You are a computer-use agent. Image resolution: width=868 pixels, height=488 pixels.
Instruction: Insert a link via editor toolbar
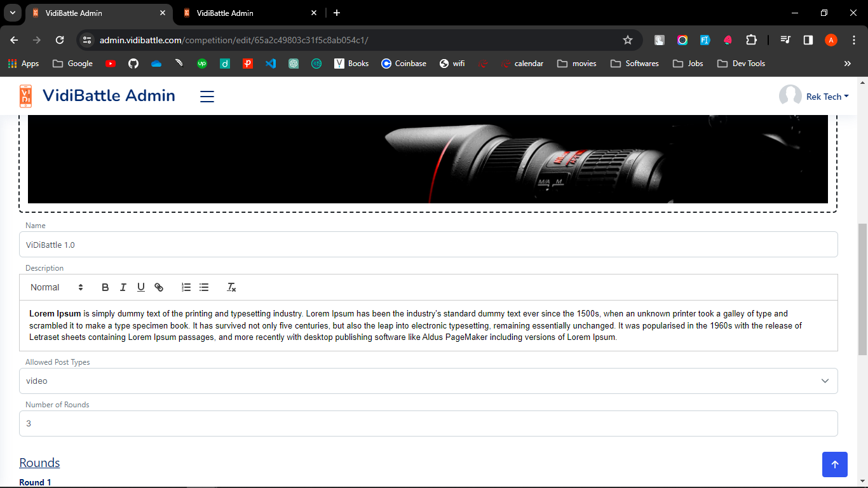(159, 287)
